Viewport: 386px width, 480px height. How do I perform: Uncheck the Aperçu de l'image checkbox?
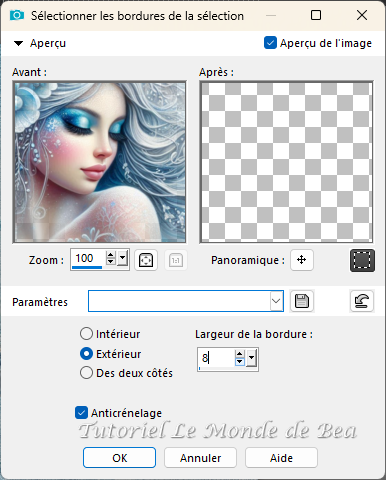270,43
